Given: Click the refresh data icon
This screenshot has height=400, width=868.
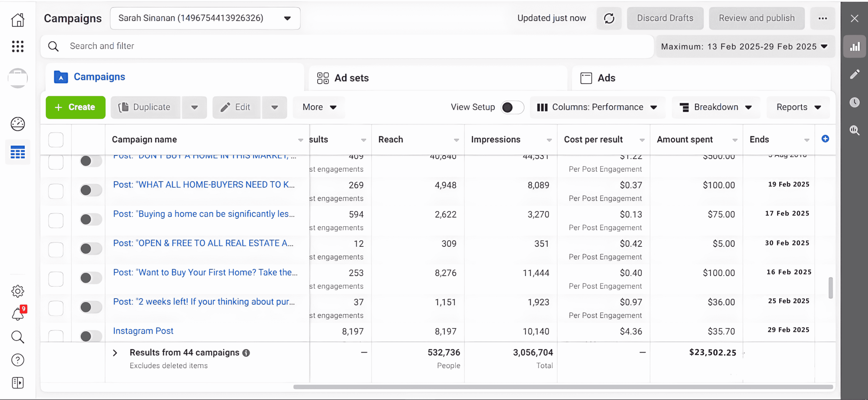Looking at the screenshot, I should coord(609,18).
